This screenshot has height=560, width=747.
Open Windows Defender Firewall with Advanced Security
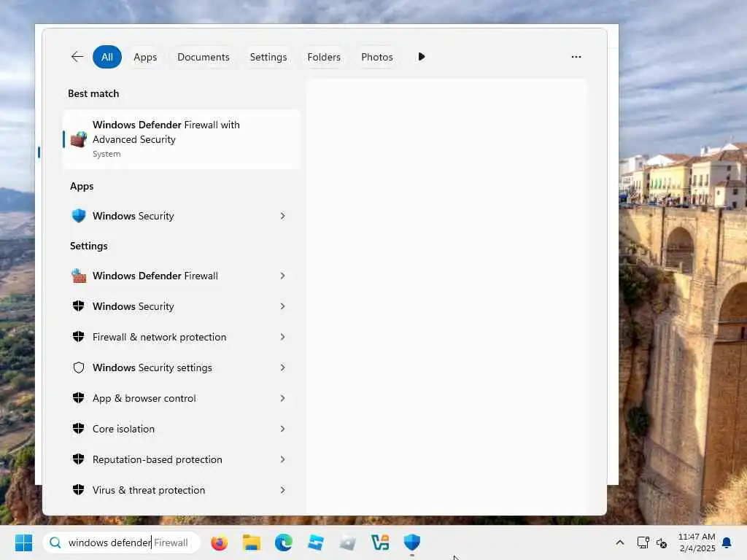tap(182, 139)
